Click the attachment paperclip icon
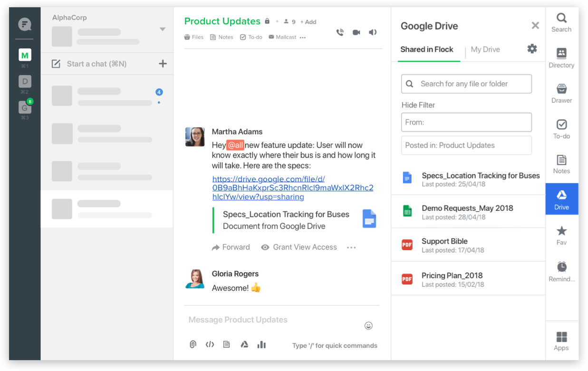 [193, 344]
